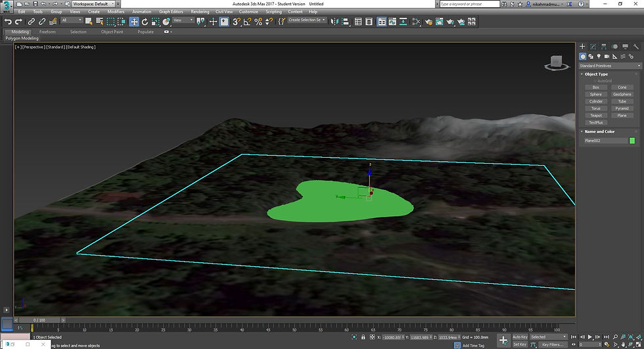Click the Torus primitive button

[x=595, y=108]
